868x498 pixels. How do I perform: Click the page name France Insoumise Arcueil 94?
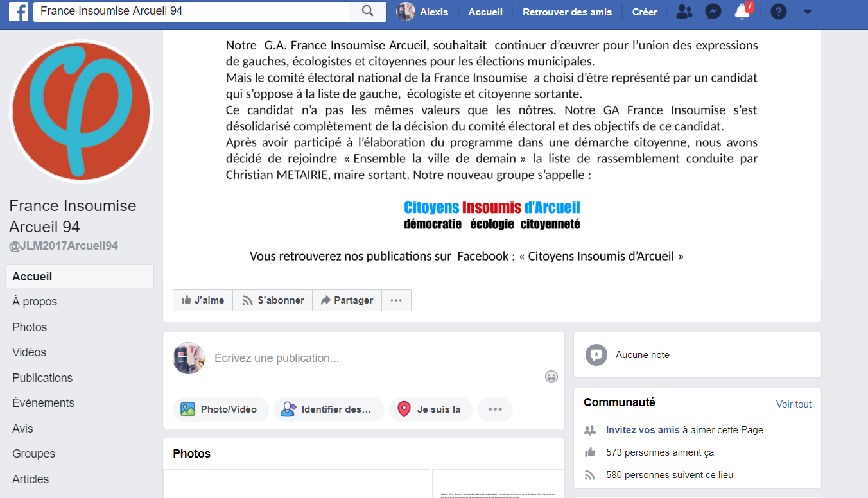pos(73,216)
